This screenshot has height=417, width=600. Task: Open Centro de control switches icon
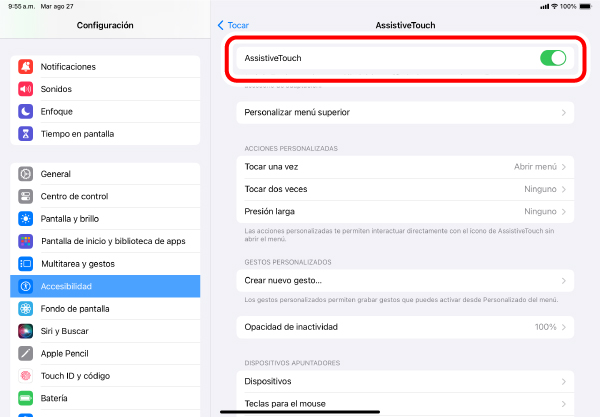(x=26, y=196)
